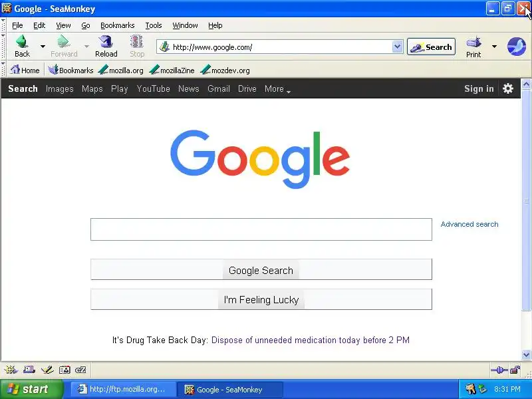Switch to ftp.mozilla.org taskbar window

(123, 389)
